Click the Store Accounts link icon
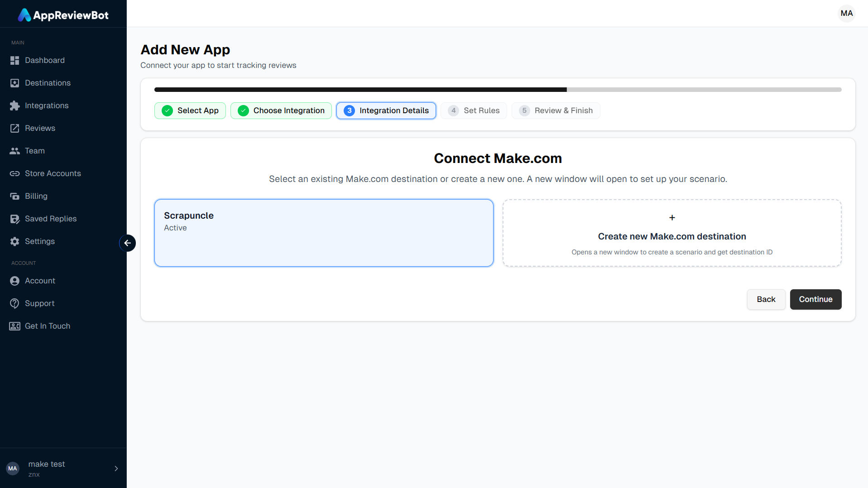 click(15, 173)
